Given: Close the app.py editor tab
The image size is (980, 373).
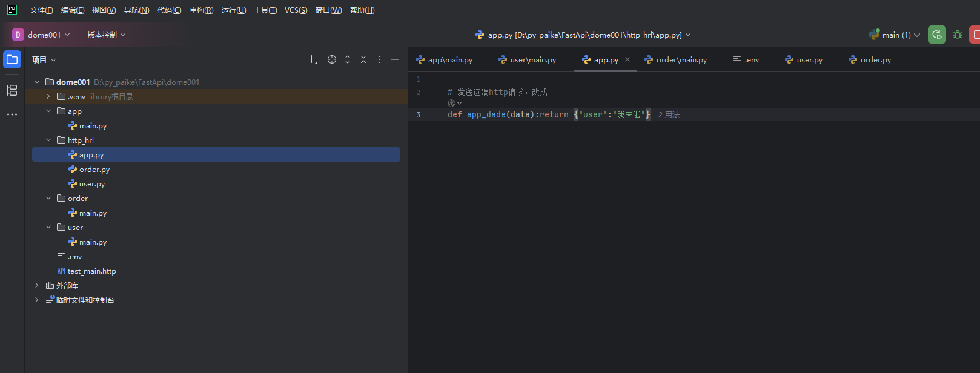Looking at the screenshot, I should tap(627, 59).
